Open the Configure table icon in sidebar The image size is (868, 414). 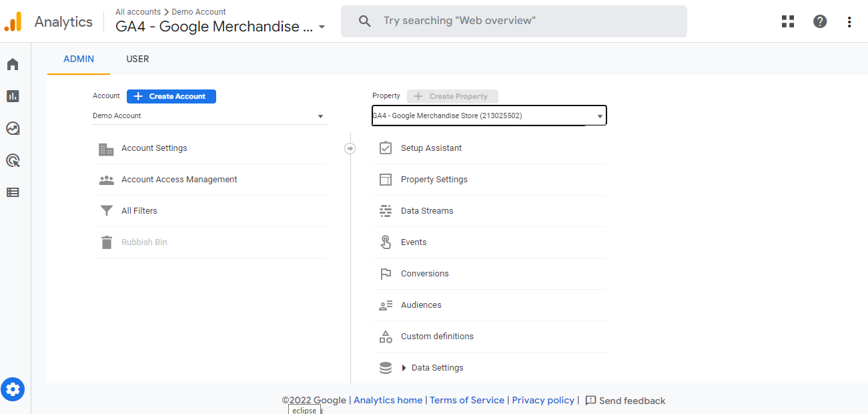pyautogui.click(x=13, y=192)
